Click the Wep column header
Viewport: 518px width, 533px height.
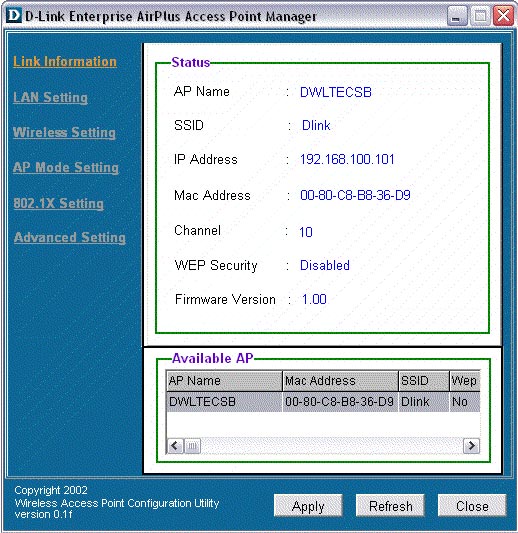465,381
